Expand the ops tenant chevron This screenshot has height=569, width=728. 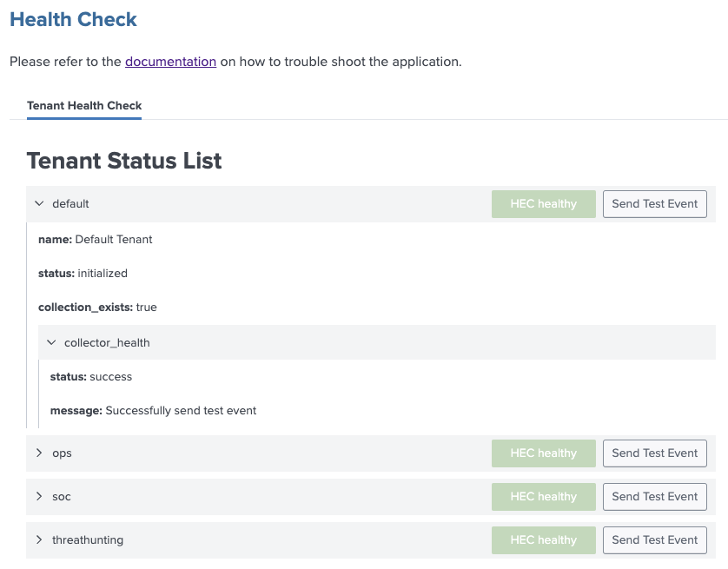(x=38, y=453)
